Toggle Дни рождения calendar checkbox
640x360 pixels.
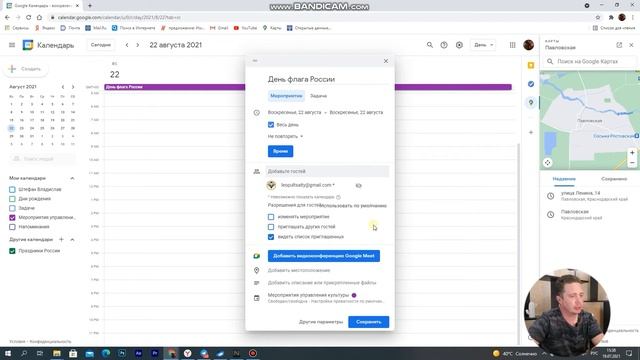[x=12, y=199]
